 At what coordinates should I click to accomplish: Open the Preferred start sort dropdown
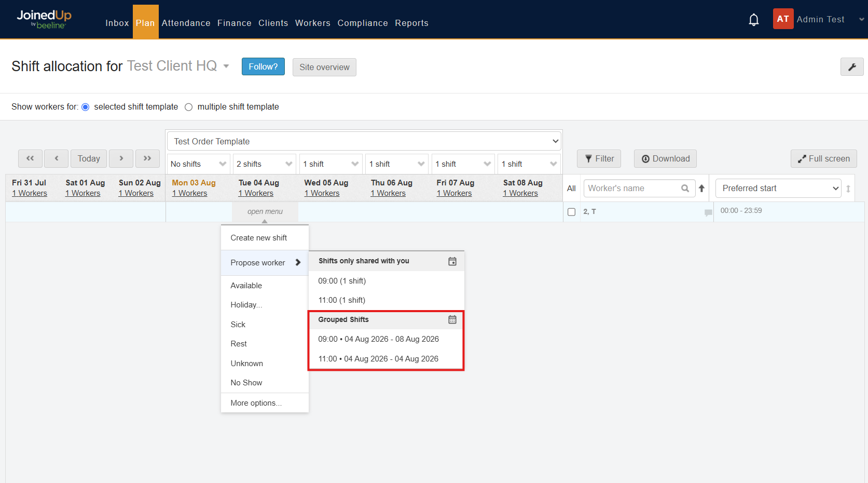point(778,189)
